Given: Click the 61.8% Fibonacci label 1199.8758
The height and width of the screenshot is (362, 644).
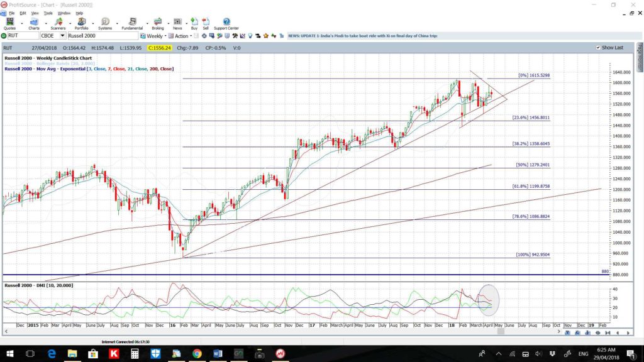Looking at the screenshot, I should (x=531, y=186).
